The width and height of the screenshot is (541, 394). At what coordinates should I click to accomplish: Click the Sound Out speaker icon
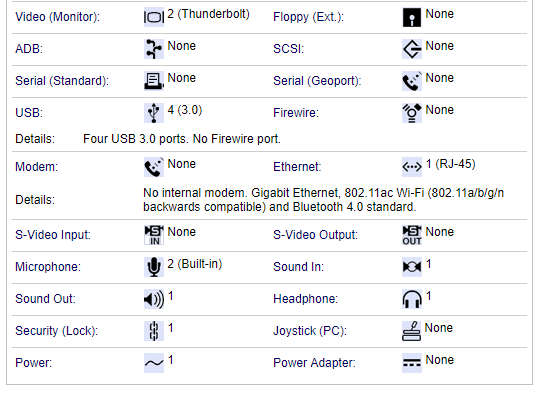[154, 299]
